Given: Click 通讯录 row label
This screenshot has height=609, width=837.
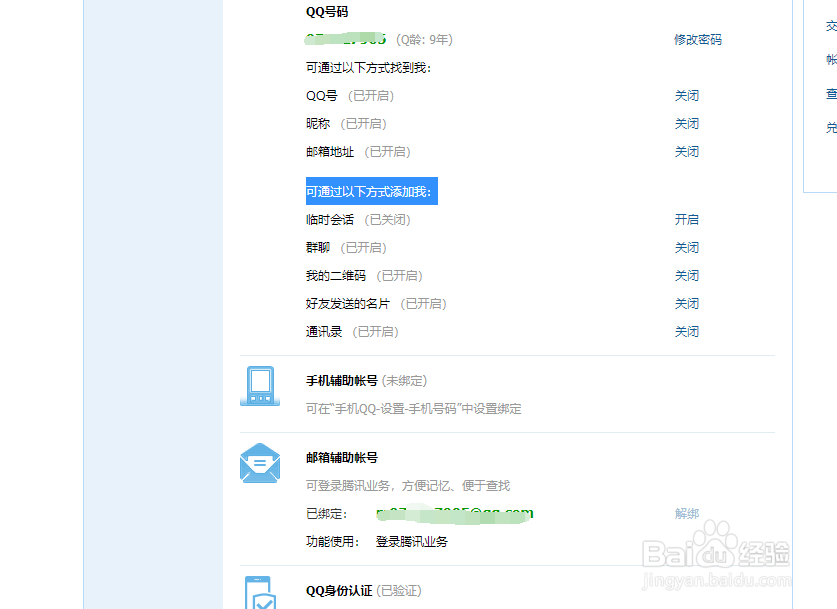Looking at the screenshot, I should click(323, 331).
